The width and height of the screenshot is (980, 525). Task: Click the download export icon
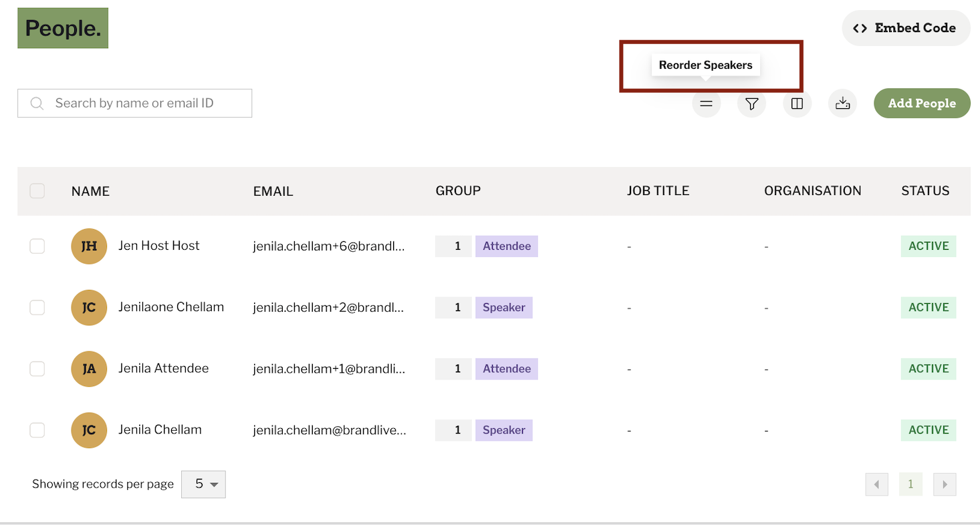842,104
